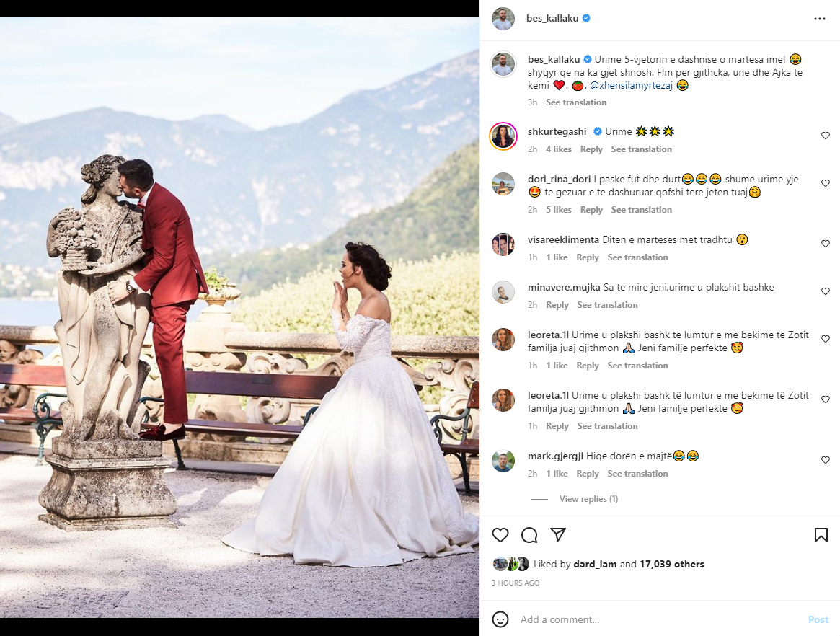This screenshot has height=636, width=840.
Task: Show translation of the post caption
Action: click(576, 102)
